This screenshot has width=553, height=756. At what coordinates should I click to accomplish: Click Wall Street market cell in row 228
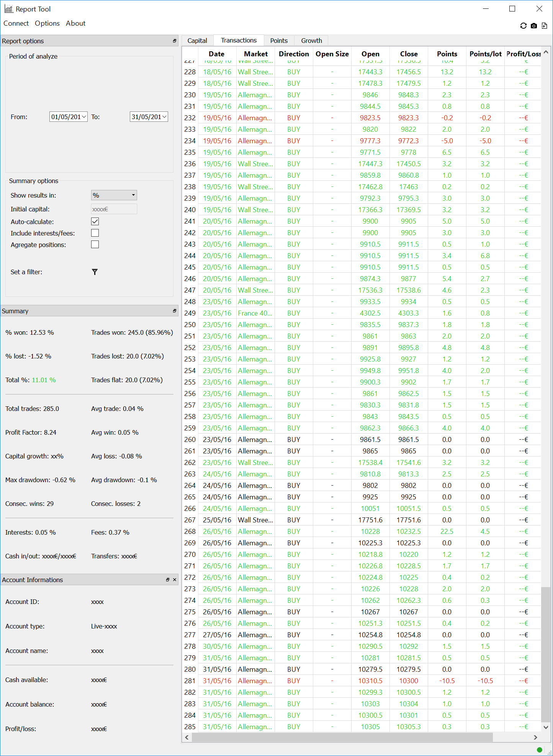coord(255,72)
